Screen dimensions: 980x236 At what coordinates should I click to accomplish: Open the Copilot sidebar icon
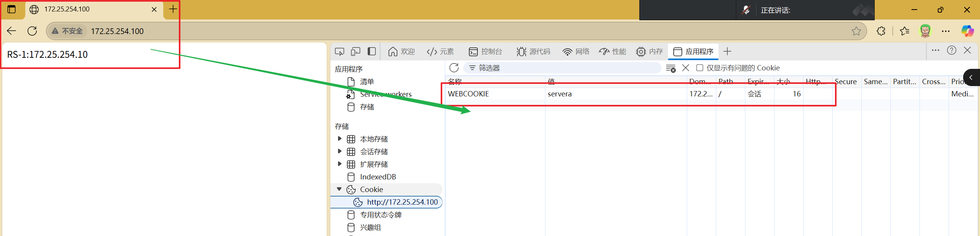coord(967,31)
